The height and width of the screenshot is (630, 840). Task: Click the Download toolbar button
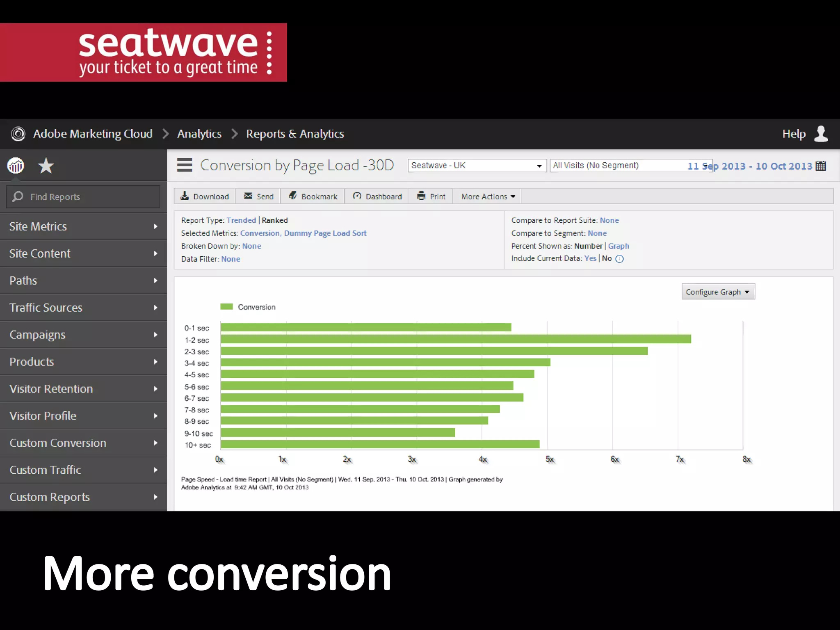(x=205, y=196)
